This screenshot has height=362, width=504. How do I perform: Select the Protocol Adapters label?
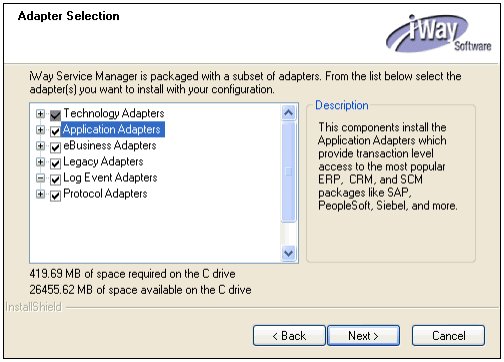[105, 194]
